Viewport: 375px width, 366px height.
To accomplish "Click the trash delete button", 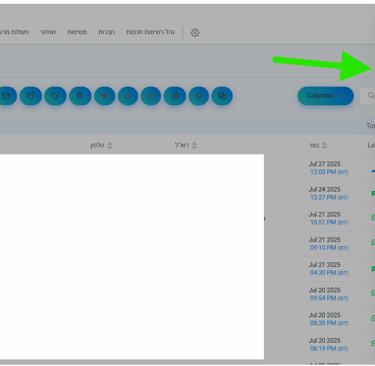I will (80, 96).
